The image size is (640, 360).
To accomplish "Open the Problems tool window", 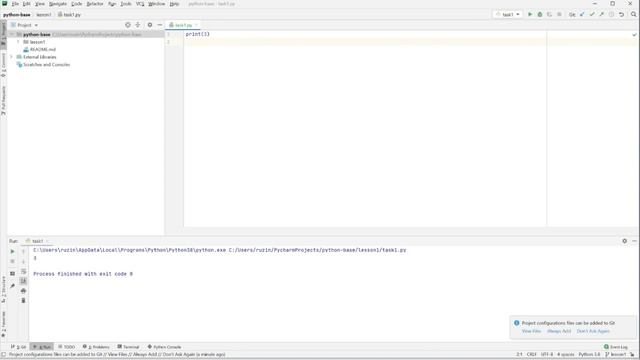I will pos(96,347).
